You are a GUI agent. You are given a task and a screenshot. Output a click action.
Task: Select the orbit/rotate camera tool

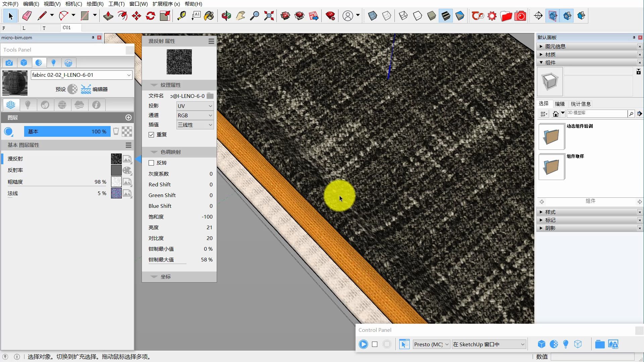(x=226, y=16)
